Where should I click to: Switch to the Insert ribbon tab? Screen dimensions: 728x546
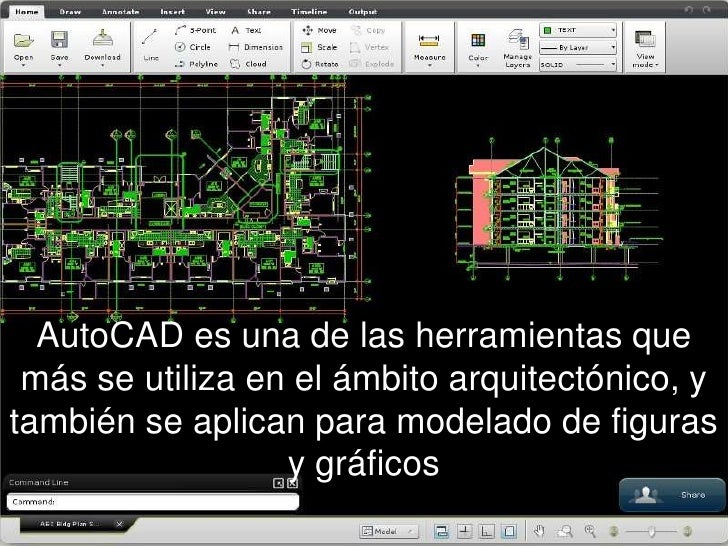[173, 12]
